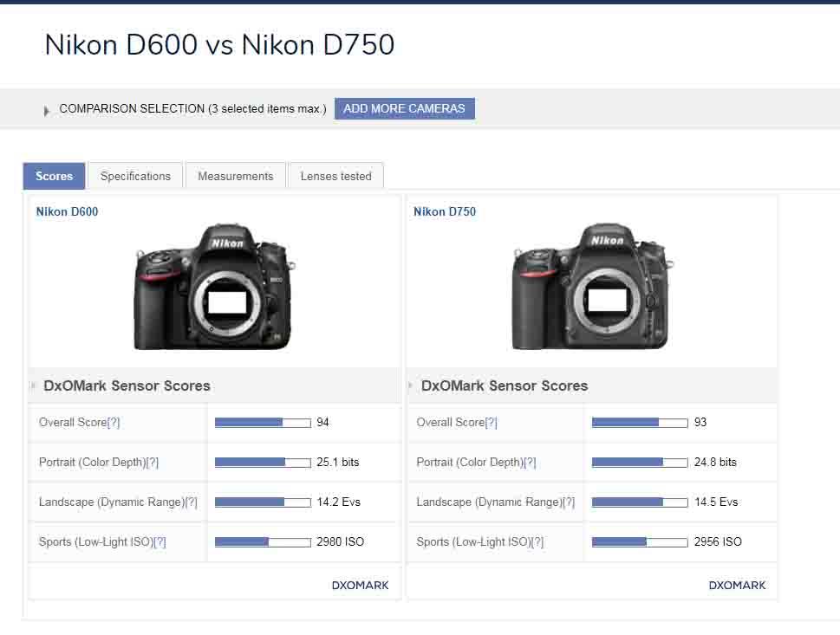The height and width of the screenshot is (635, 840).
Task: Open D600 Overall Score help [?]
Action: coord(114,423)
